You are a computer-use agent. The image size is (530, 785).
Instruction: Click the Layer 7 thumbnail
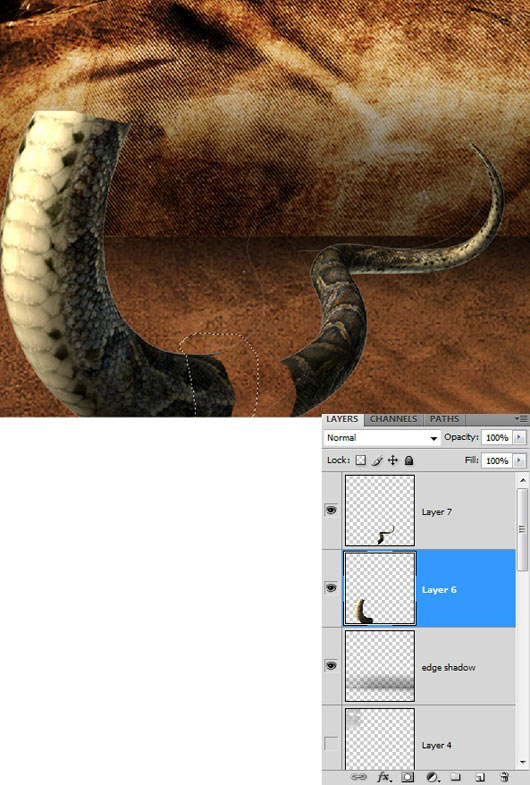click(380, 511)
